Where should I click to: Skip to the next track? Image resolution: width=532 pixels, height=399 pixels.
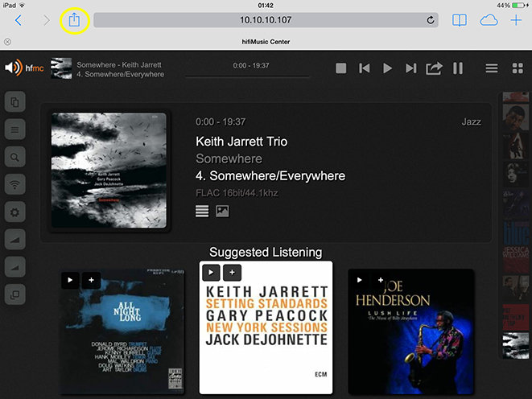tap(411, 68)
